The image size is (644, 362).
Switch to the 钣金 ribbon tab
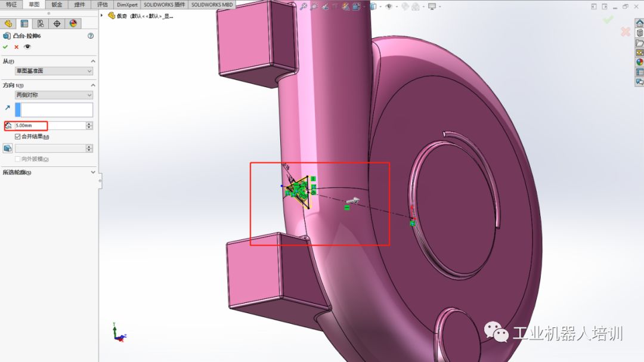(x=57, y=5)
